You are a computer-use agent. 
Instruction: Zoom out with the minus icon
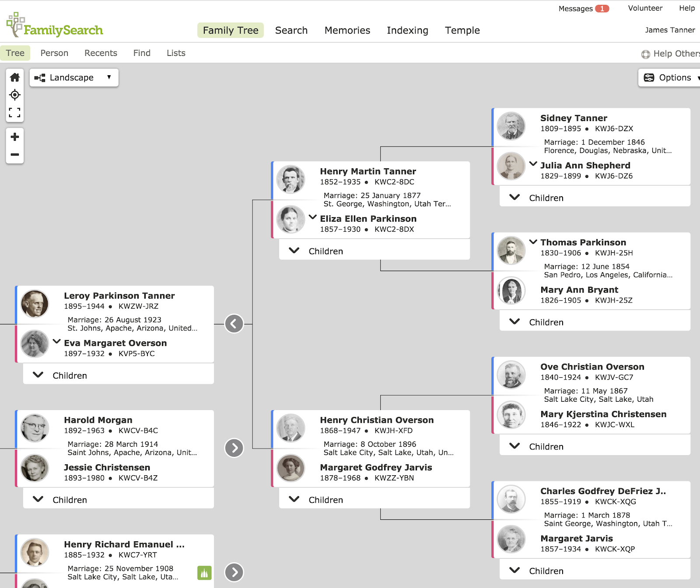tap(15, 155)
